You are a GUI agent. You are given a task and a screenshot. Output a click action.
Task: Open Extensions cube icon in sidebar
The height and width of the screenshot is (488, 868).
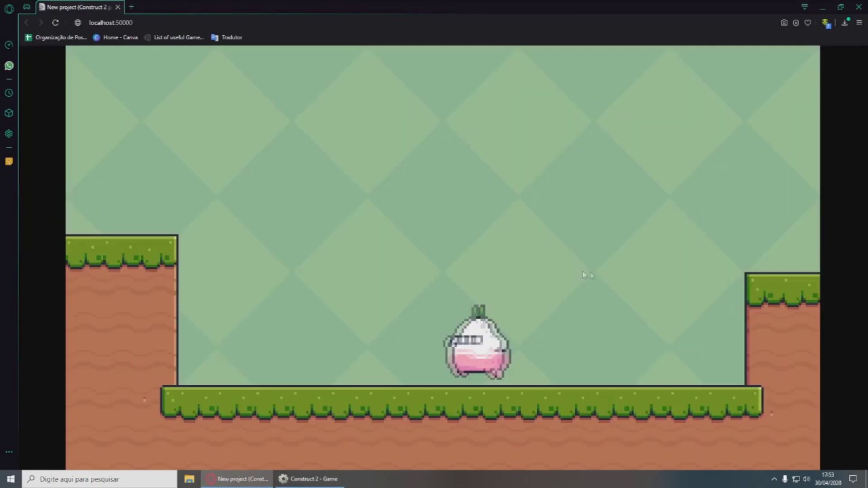9,113
